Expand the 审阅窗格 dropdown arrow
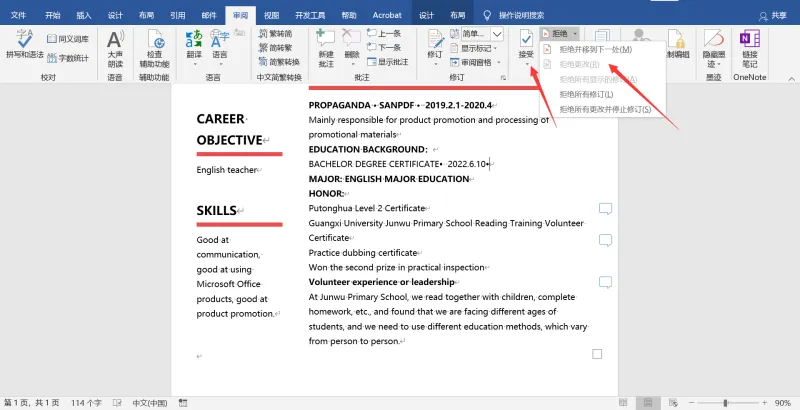 tap(499, 62)
